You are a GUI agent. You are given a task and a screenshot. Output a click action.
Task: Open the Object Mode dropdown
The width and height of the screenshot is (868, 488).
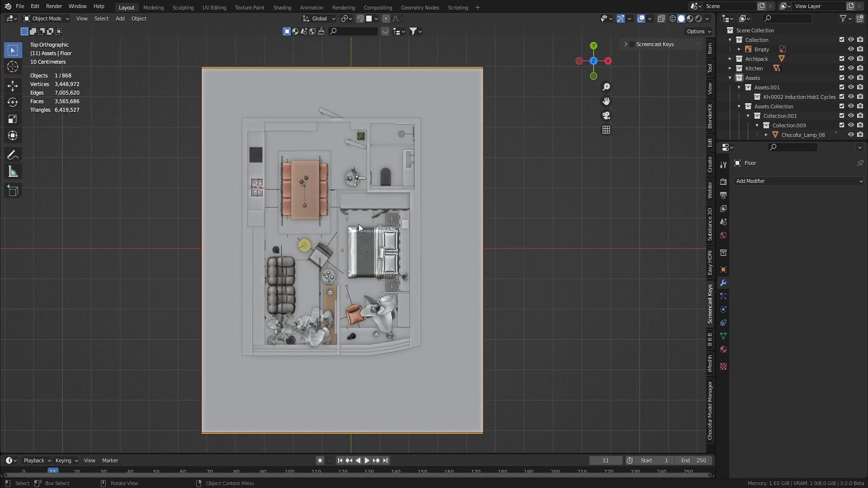point(46,19)
